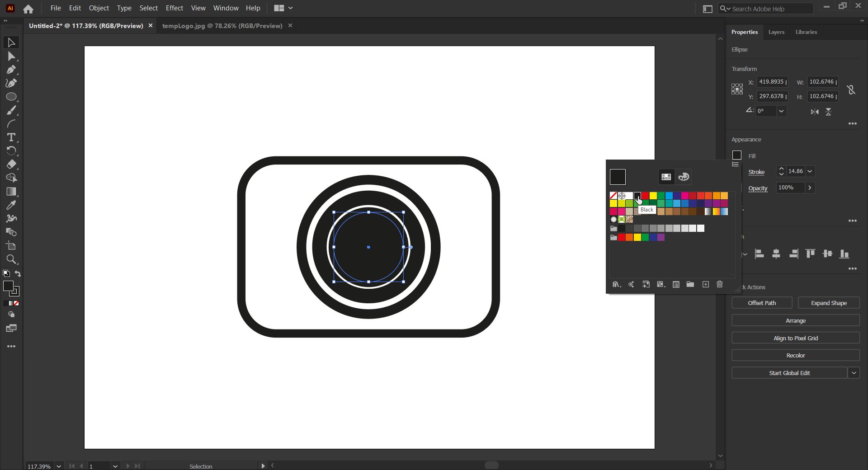
Task: Switch popup to Swatches view
Action: (666, 177)
